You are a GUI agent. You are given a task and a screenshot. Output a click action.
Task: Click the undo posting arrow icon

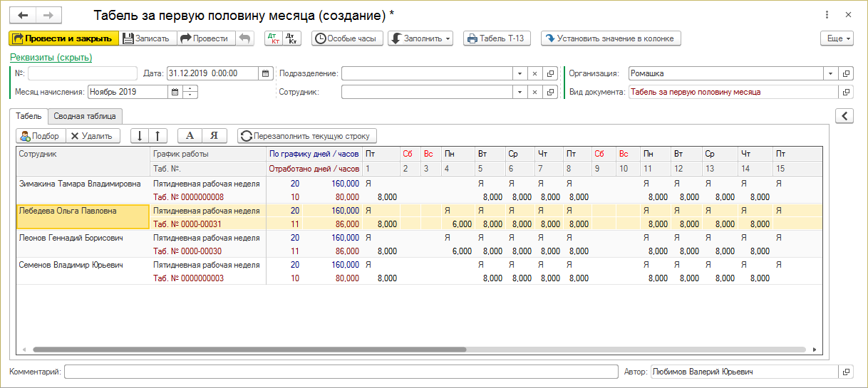pos(244,38)
